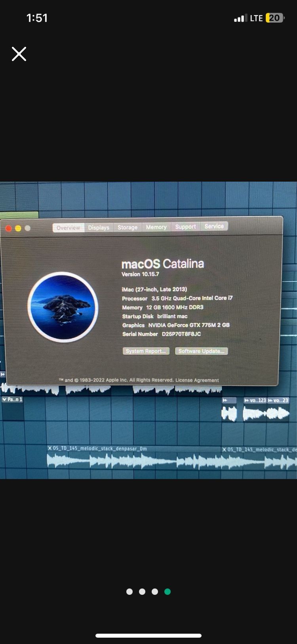Screen dimensions: 297x644
Task: Click the red close window button
Action: pos(8,228)
